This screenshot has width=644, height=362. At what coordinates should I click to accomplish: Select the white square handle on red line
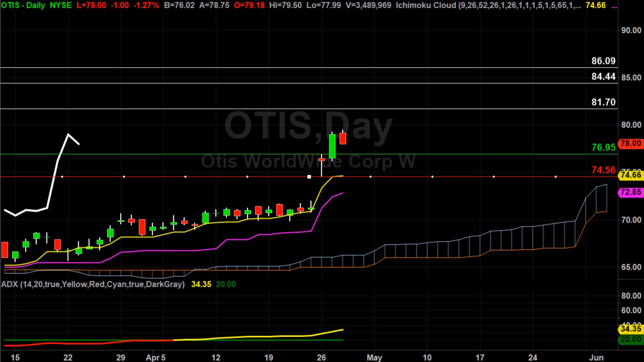click(x=309, y=177)
